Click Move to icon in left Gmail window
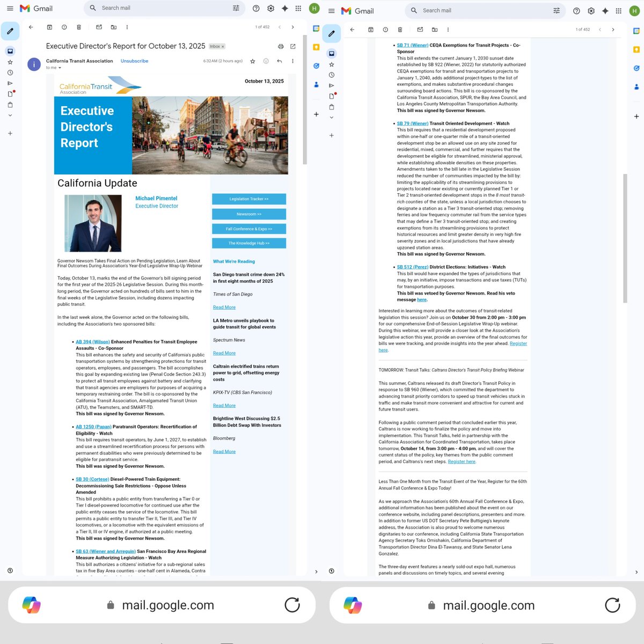 coord(113,27)
